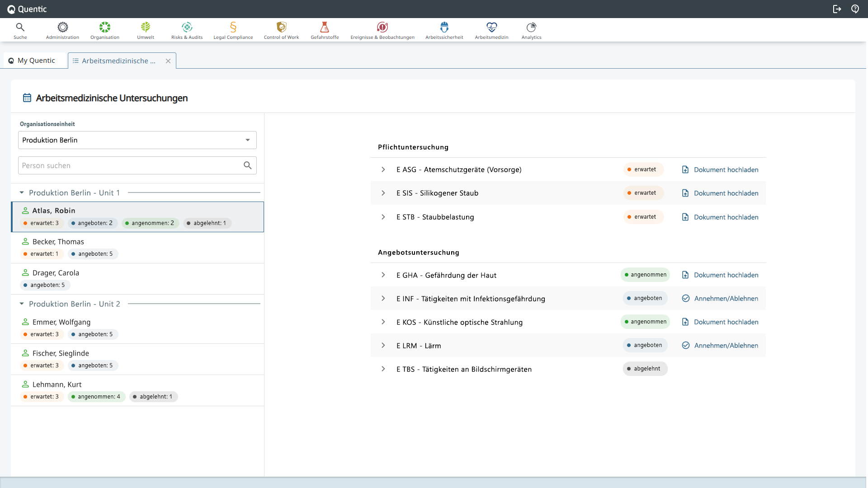Image resolution: width=868 pixels, height=488 pixels.
Task: Click the abgelehnt status of E TBS
Action: point(645,369)
